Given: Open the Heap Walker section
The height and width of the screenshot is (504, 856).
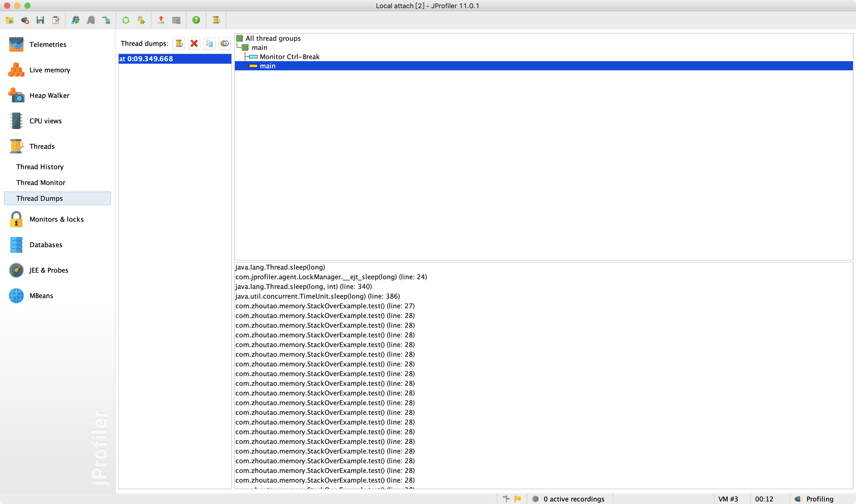Looking at the screenshot, I should 49,96.
